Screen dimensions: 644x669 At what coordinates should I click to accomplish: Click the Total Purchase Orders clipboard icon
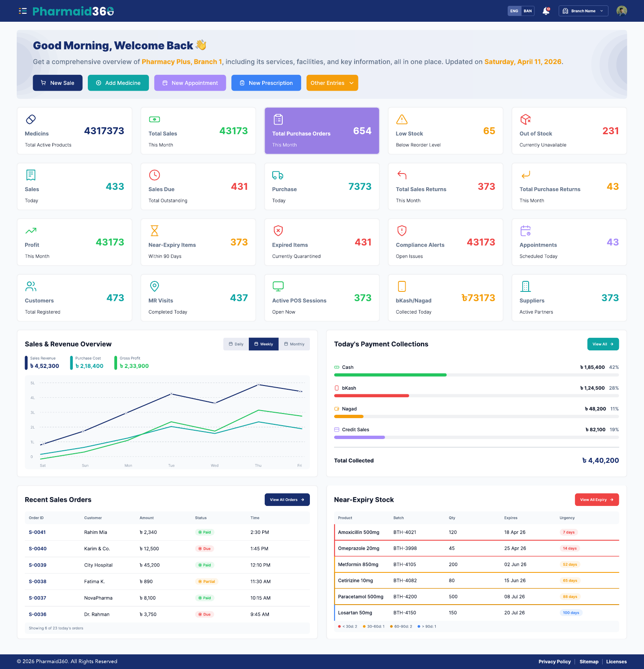tap(278, 120)
